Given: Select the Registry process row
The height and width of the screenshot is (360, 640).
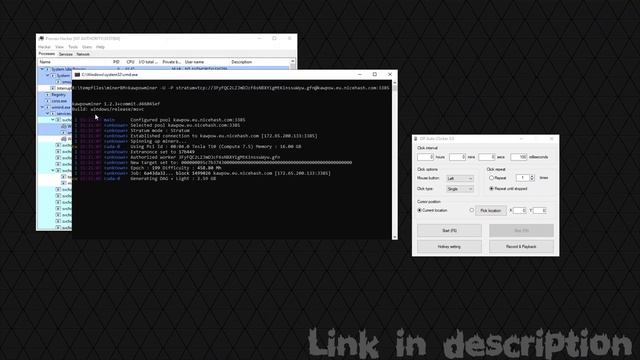Looking at the screenshot, I should click(54, 95).
